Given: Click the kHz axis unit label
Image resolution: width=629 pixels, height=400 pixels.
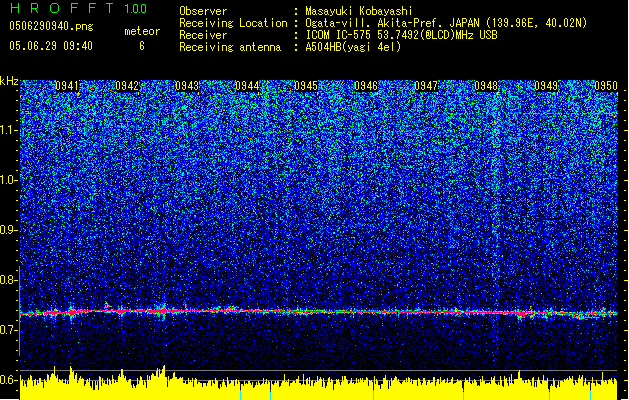Looking at the screenshot, I should [x=9, y=81].
